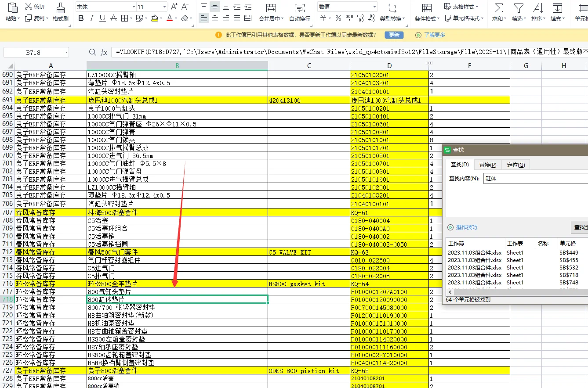Click the Fill (填充) icon
This screenshot has height=388, width=588.
click(x=557, y=8)
